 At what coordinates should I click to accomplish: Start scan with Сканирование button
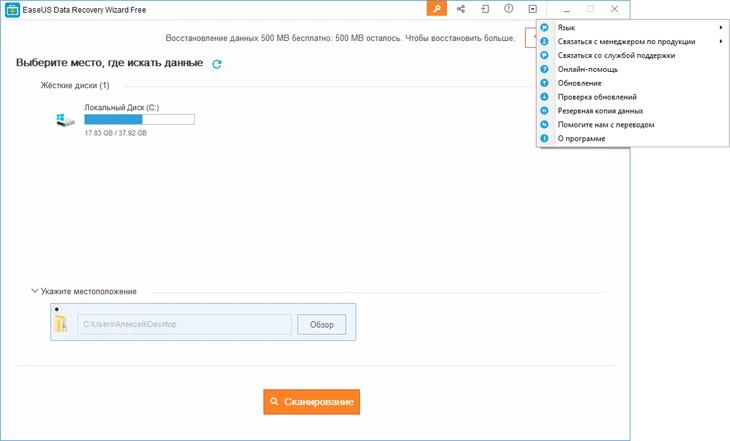click(311, 402)
